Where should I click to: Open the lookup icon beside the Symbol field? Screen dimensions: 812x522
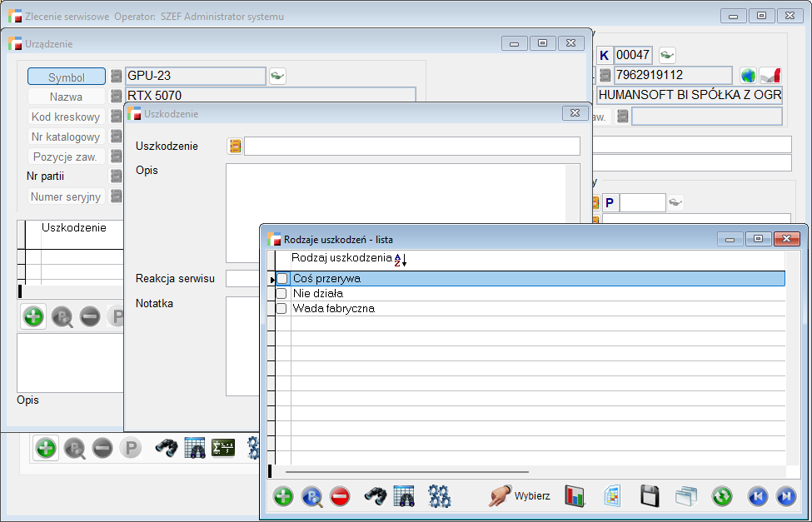click(277, 77)
